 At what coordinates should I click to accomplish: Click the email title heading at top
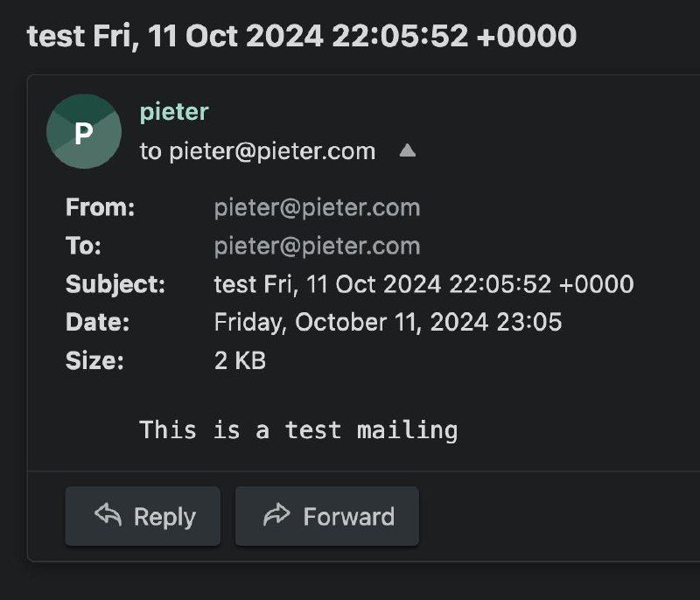302,36
